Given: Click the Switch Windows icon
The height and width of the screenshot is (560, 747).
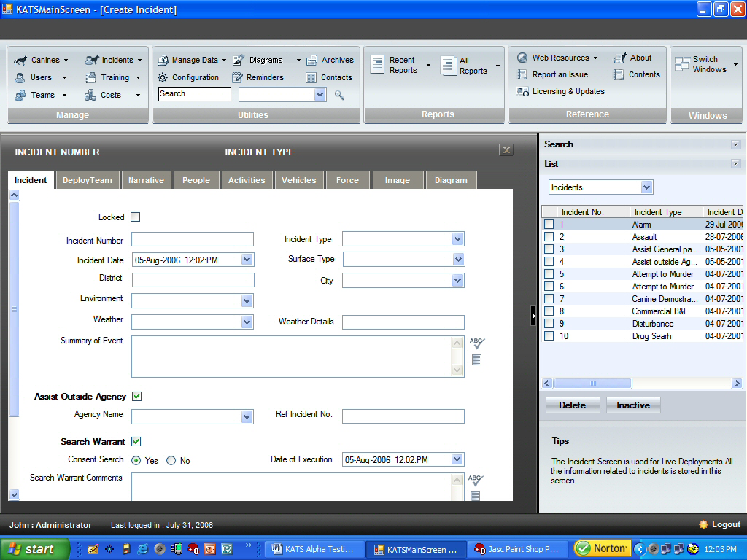Looking at the screenshot, I should pyautogui.click(x=682, y=64).
